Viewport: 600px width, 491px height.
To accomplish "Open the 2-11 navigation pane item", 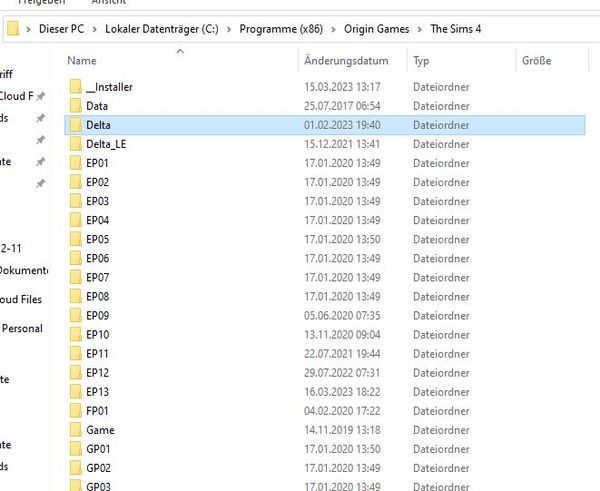I will pyautogui.click(x=11, y=248).
